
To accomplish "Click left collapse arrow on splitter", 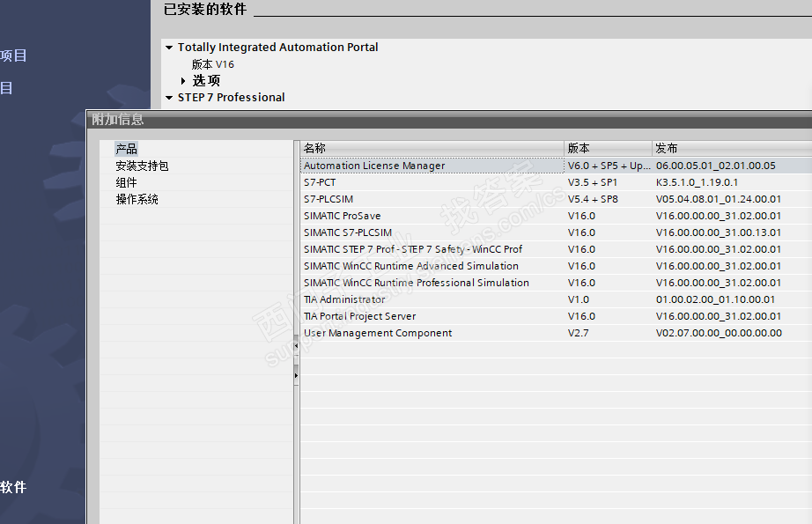I will click(296, 345).
